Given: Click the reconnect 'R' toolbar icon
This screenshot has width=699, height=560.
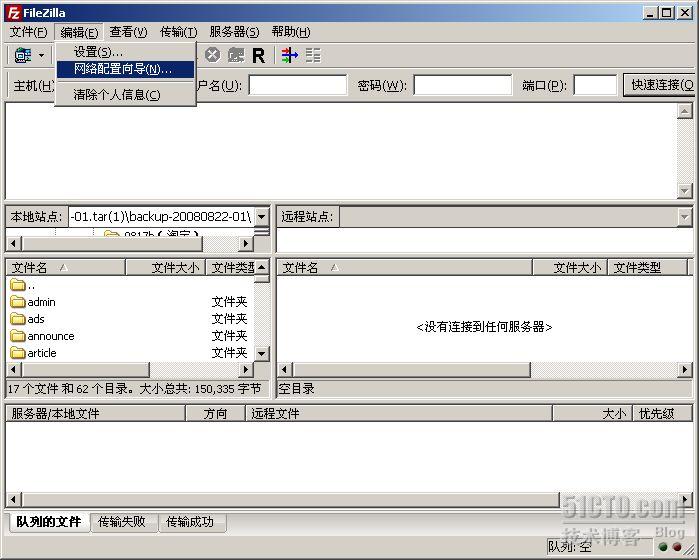Looking at the screenshot, I should click(x=259, y=55).
